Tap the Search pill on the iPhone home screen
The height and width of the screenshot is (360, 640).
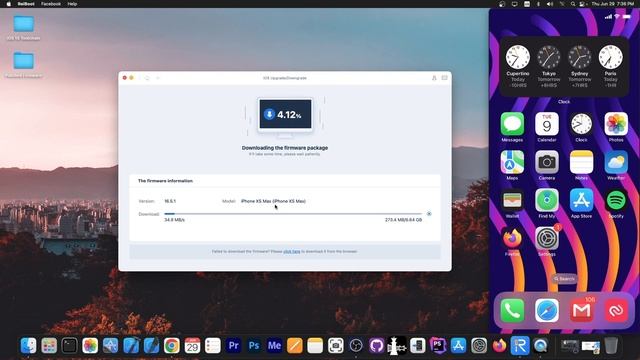(564, 279)
